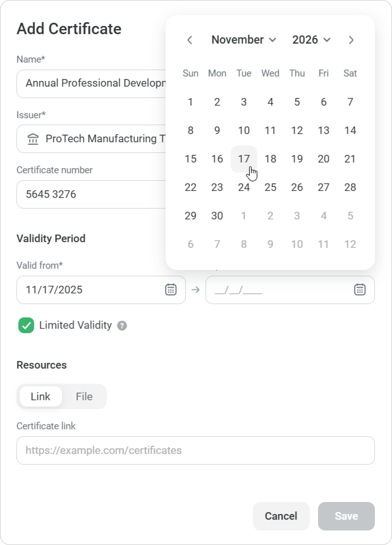Open the November month dropdown
The height and width of the screenshot is (545, 392).
pyautogui.click(x=244, y=40)
